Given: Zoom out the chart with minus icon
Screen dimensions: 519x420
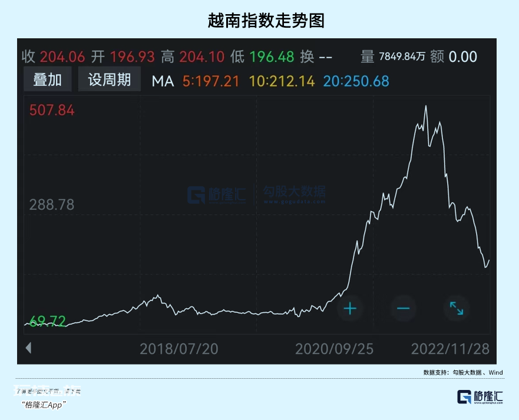Looking at the screenshot, I should [x=403, y=309].
